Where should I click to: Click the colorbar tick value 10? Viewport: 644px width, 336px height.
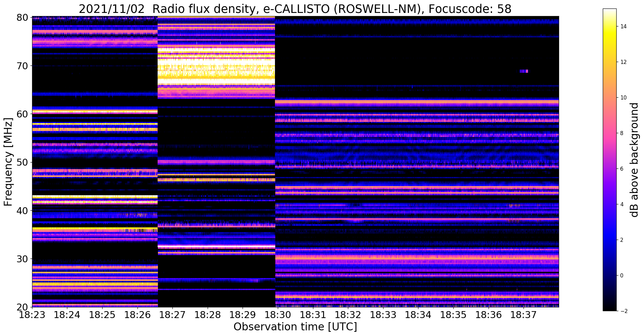tap(623, 98)
